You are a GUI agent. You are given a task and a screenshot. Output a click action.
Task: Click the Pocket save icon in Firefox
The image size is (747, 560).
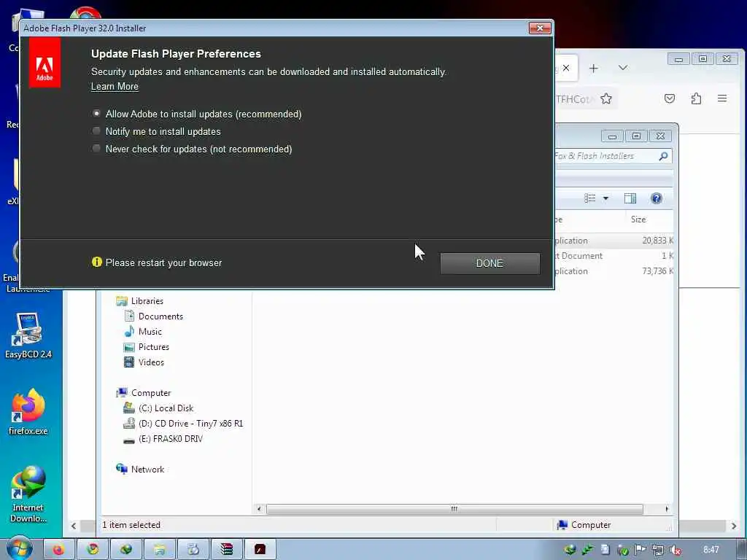tap(670, 98)
